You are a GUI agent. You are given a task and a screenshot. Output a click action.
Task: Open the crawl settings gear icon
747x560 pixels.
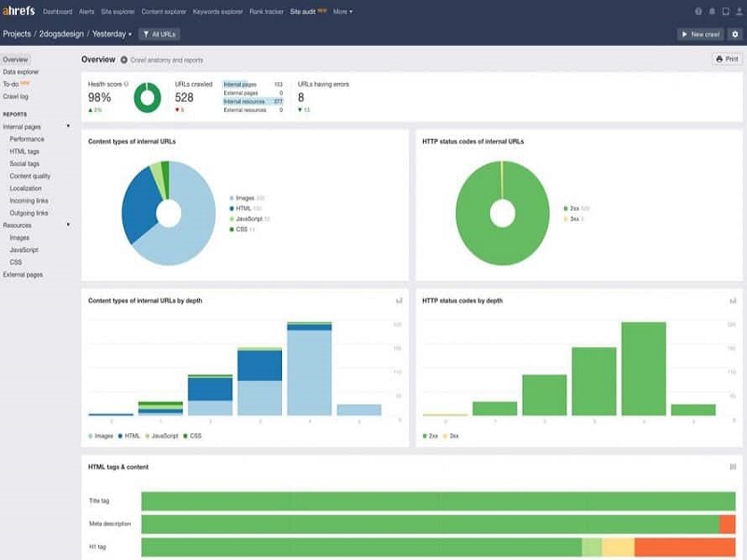[x=735, y=35]
